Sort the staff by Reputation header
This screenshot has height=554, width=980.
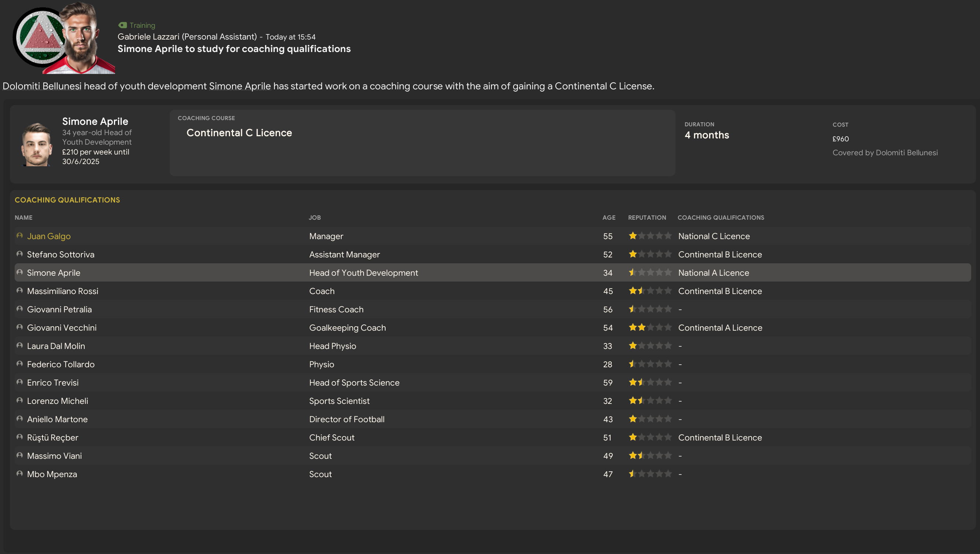647,217
